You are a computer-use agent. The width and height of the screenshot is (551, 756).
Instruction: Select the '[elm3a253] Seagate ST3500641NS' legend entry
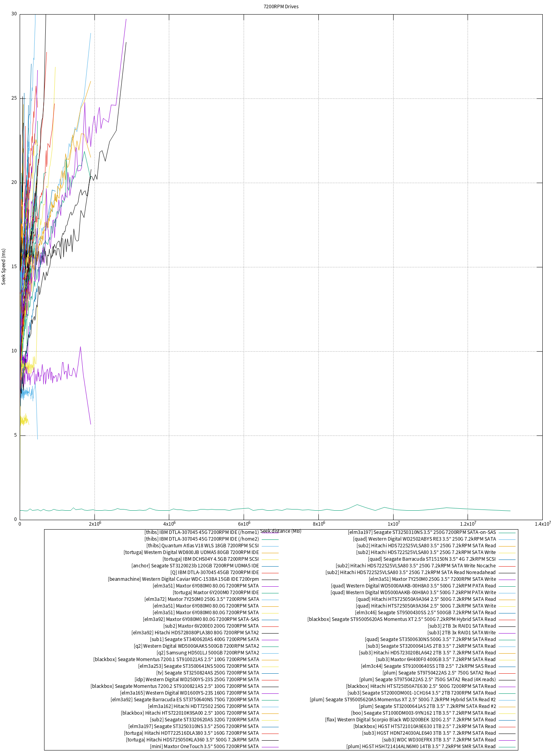[x=198, y=666]
